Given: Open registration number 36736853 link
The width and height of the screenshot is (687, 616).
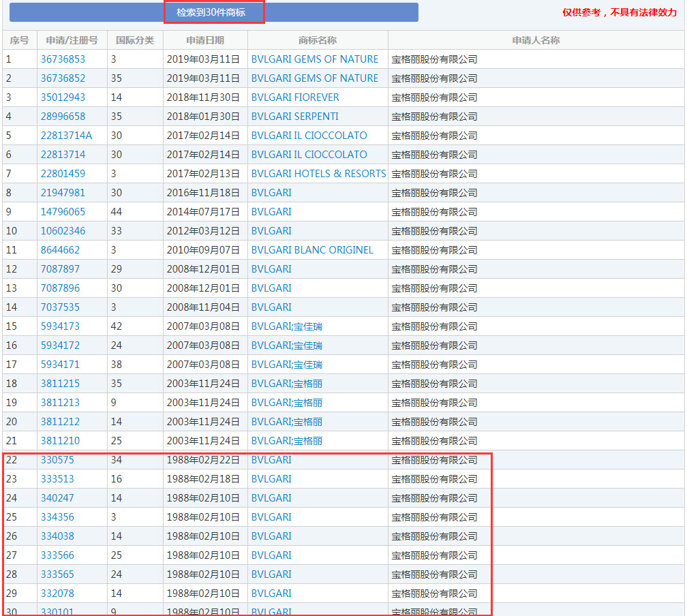Looking at the screenshot, I should 63,59.
